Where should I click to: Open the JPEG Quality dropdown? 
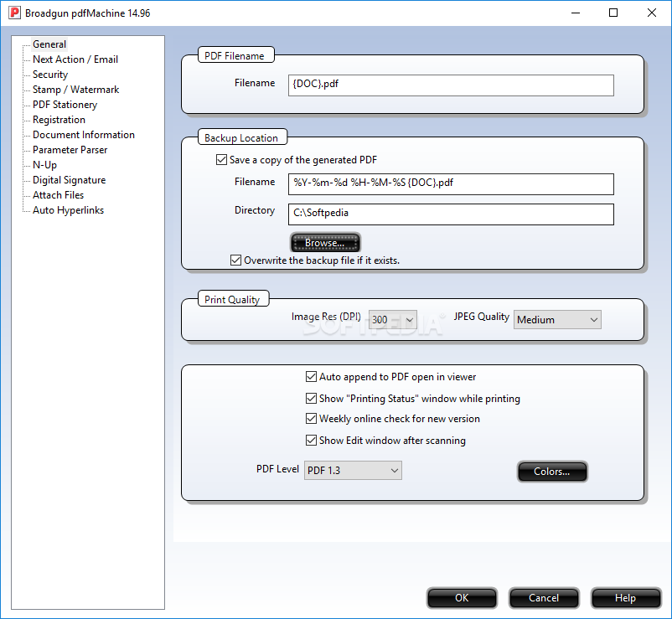pyautogui.click(x=557, y=320)
